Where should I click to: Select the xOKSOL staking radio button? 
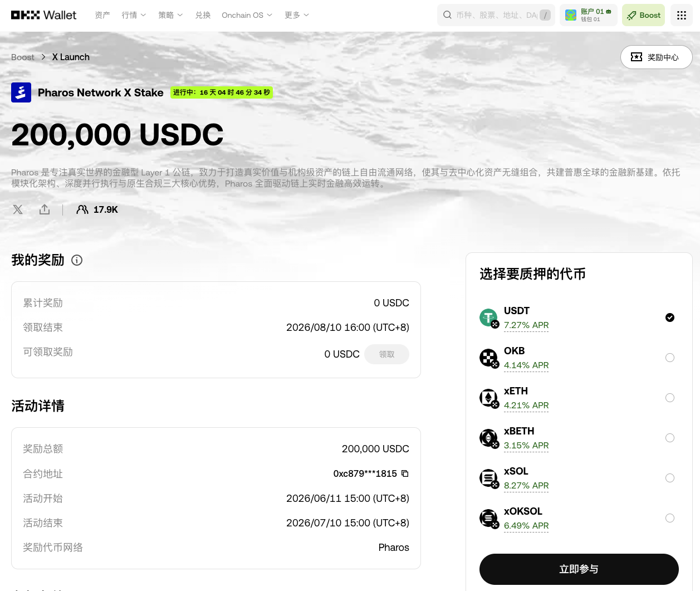[670, 518]
